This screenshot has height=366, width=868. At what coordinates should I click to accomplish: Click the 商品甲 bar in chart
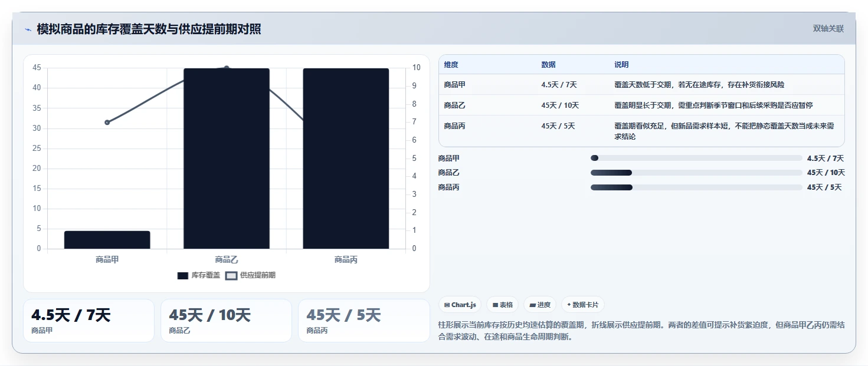[107, 240]
